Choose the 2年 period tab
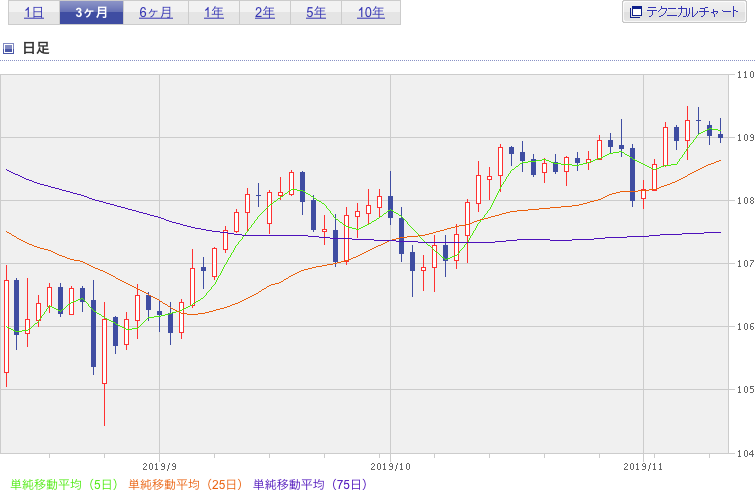Viewport: 755px width, 493px height. (265, 13)
